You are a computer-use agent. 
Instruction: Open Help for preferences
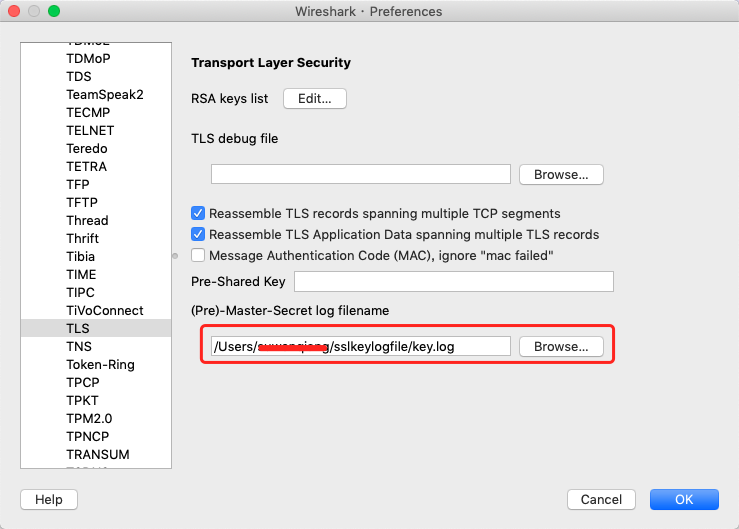pos(49,499)
